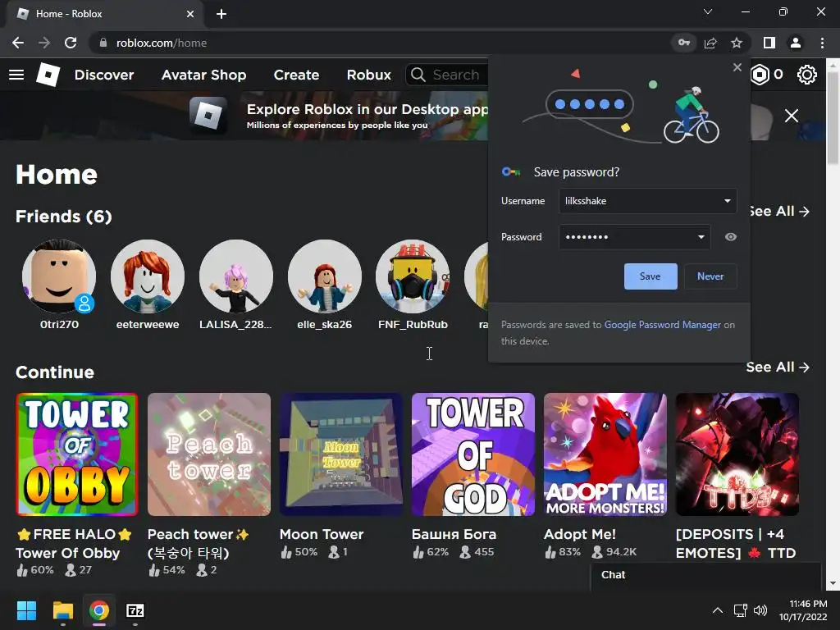This screenshot has height=630, width=840.
Task: Go back to the previous page
Action: click(18, 43)
